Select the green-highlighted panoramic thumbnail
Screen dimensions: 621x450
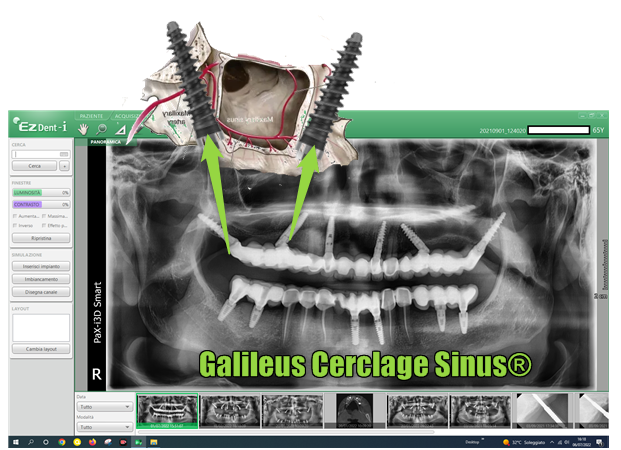(167, 411)
